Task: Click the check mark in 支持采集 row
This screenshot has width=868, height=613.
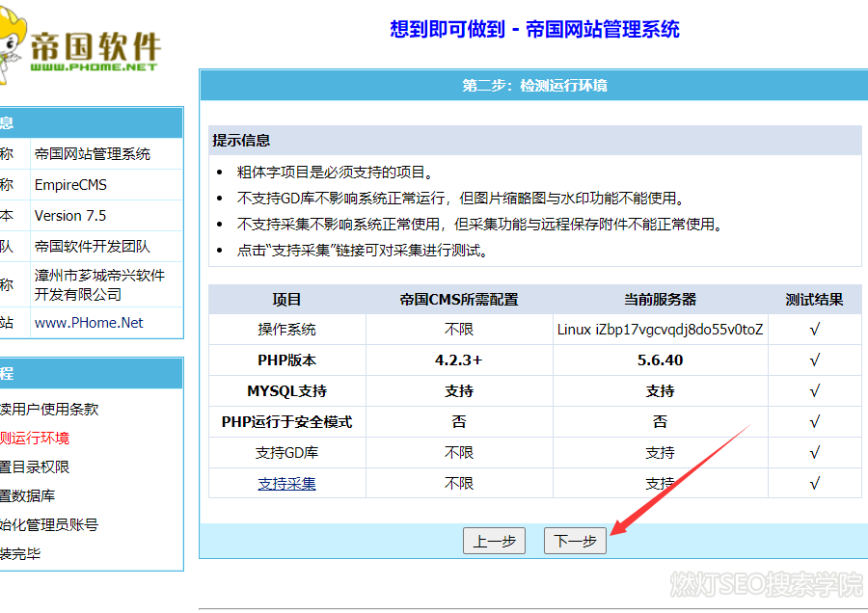Action: click(814, 484)
